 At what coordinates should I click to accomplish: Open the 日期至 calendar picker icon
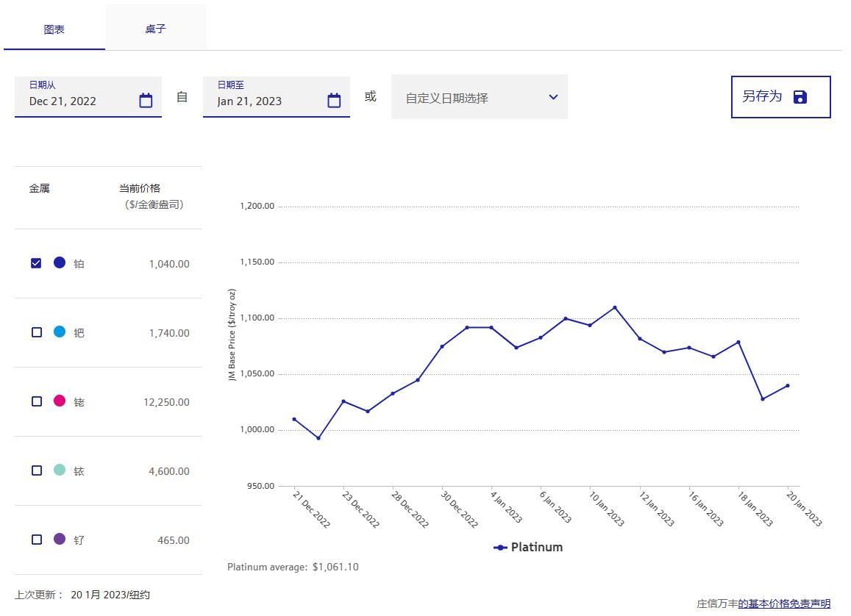[334, 101]
